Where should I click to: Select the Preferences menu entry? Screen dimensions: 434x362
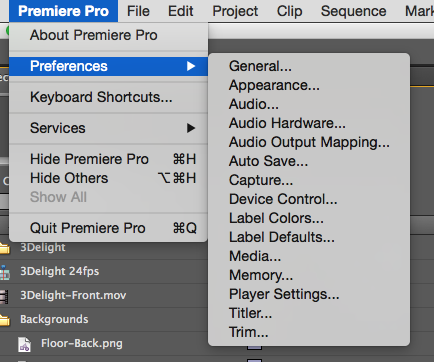(x=108, y=66)
